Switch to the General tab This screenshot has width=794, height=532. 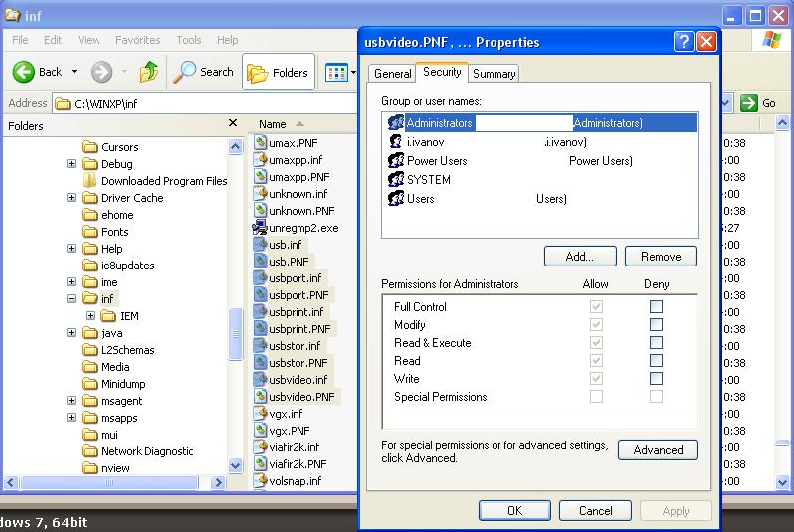pos(392,74)
